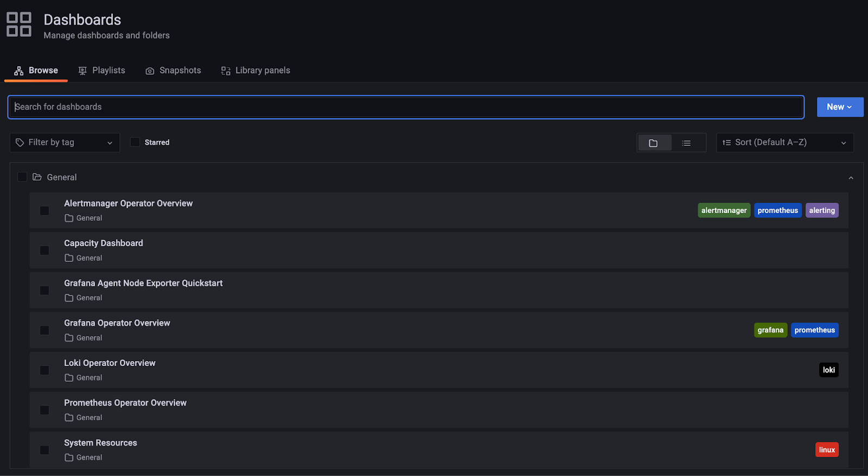This screenshot has height=476, width=868.
Task: Check the Alertmanager Operator Overview checkbox
Action: pyautogui.click(x=44, y=210)
